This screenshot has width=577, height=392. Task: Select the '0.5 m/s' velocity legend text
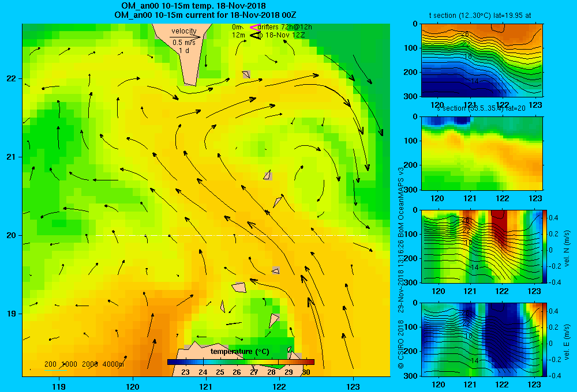(184, 43)
